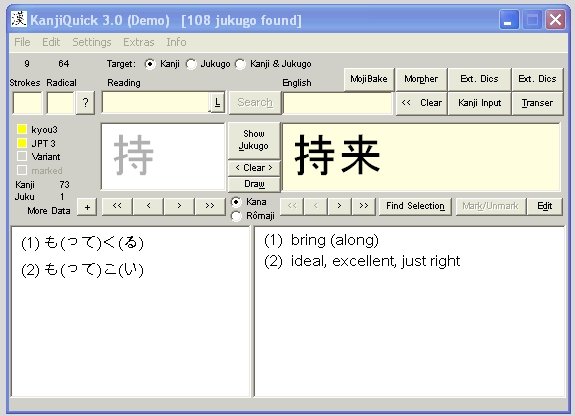Click the Draw button
Image resolution: width=575 pixels, height=416 pixels.
(254, 184)
